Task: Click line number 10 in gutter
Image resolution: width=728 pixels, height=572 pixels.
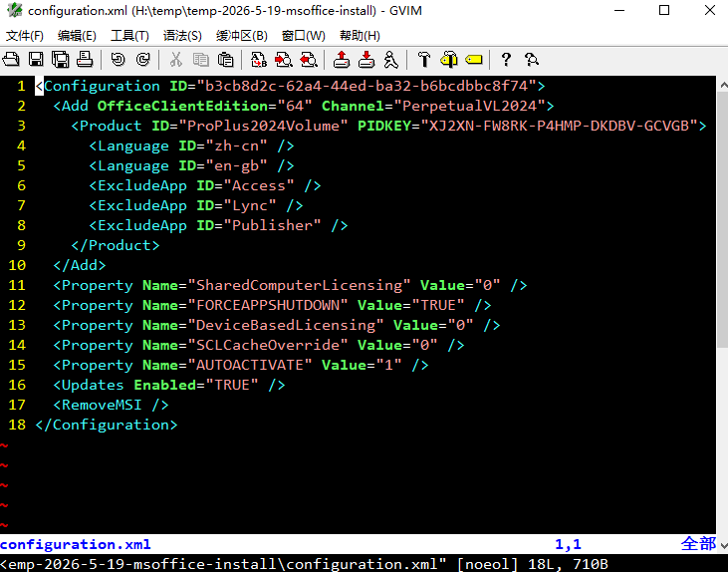Action: pos(17,265)
